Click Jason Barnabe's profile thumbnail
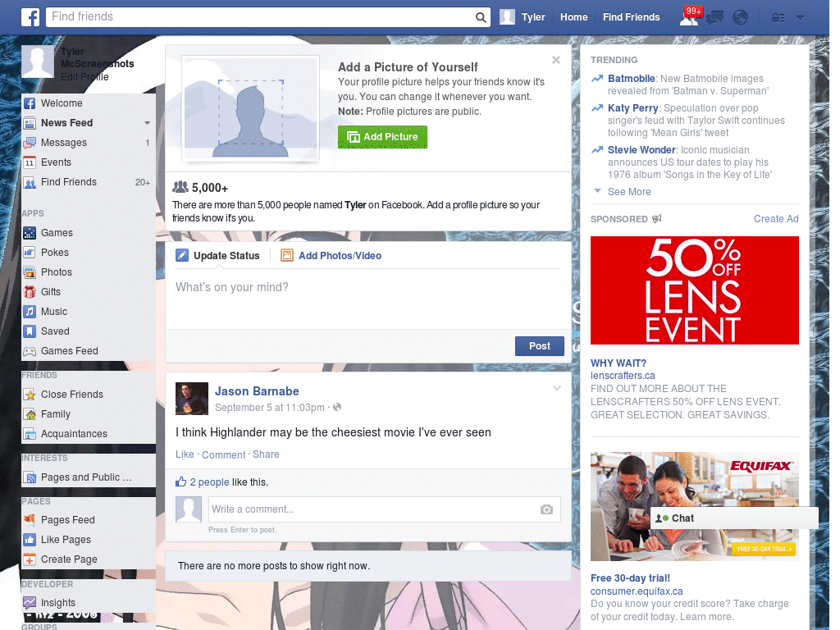The image size is (840, 630). (192, 399)
